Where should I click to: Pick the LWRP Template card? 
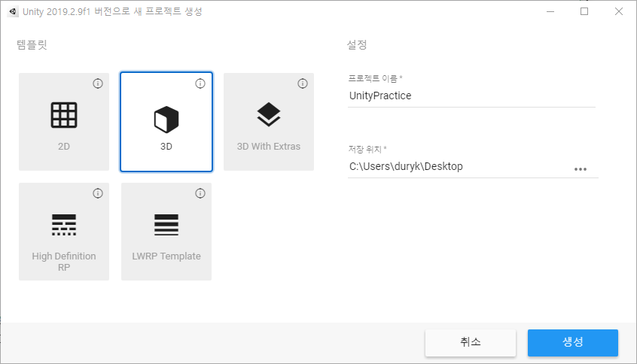point(166,232)
